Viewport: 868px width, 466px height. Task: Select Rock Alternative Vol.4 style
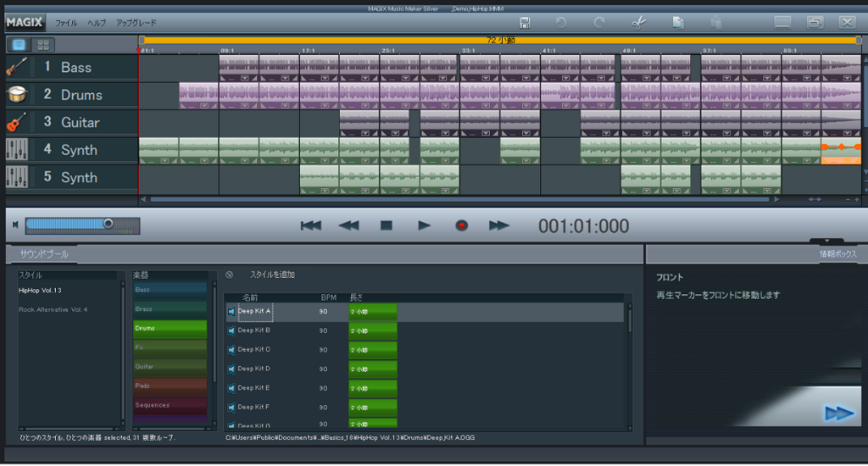[53, 310]
